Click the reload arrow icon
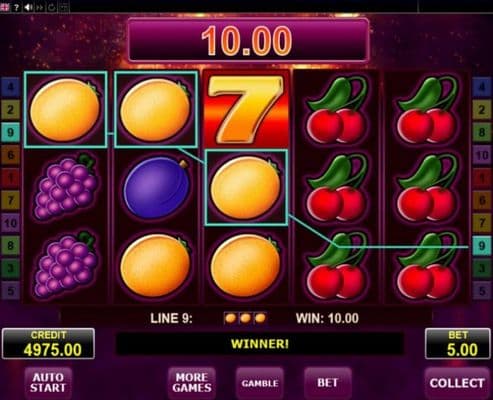The image size is (493, 400). (52, 7)
